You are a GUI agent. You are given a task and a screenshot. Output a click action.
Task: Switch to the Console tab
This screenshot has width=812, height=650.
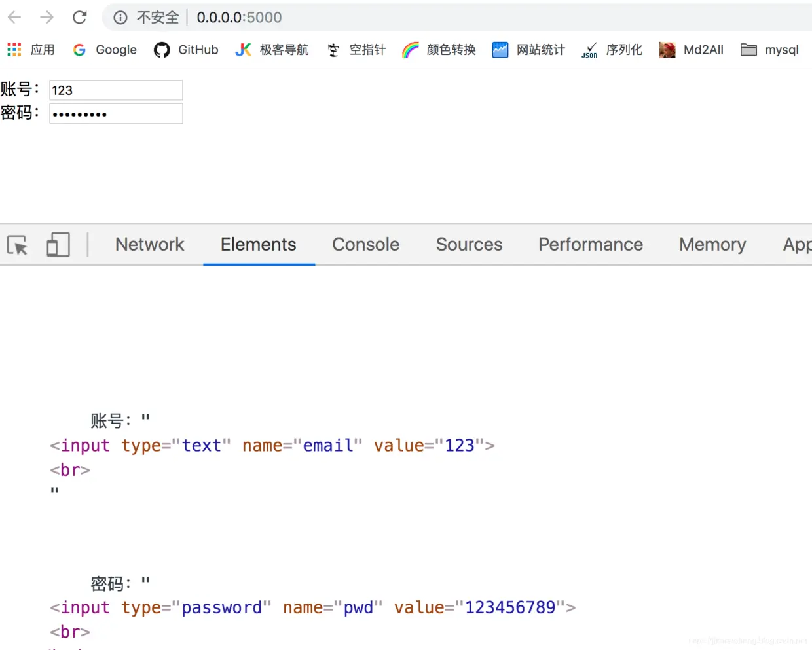(365, 244)
